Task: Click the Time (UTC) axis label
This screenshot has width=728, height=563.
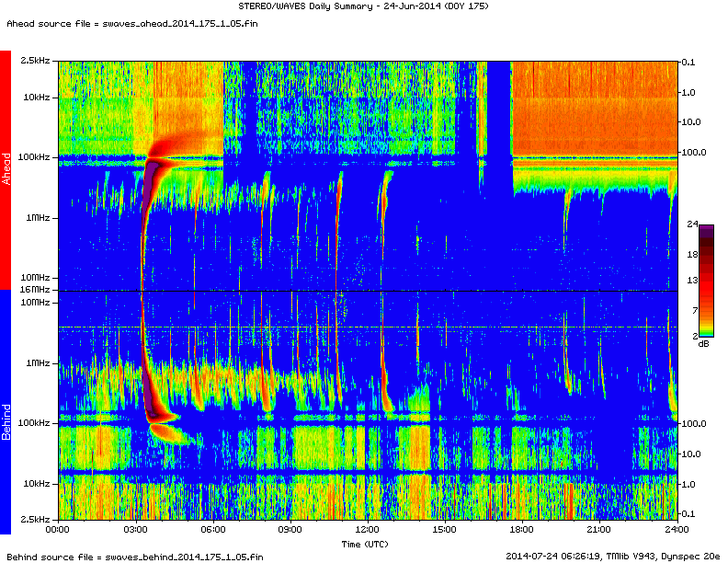Action: coord(365,544)
